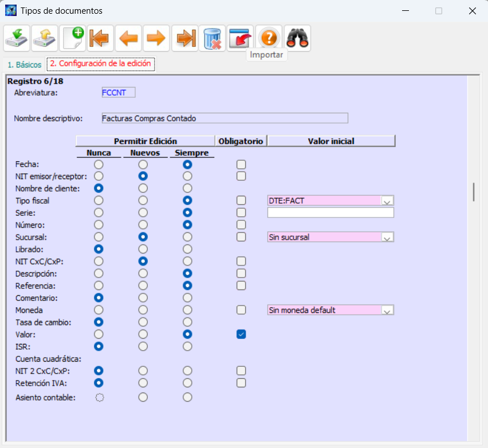Viewport: 488px width, 448px height.
Task: Check the Obligatorio box for Fecha
Action: [x=241, y=165]
